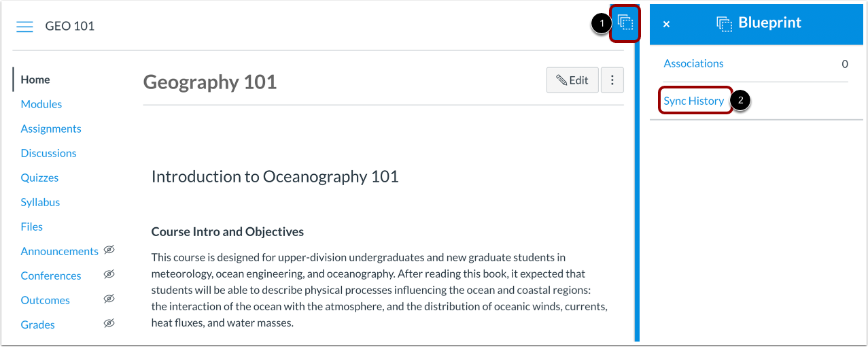Open Associations in Blueprint panel
This screenshot has height=347, width=868.
(693, 63)
